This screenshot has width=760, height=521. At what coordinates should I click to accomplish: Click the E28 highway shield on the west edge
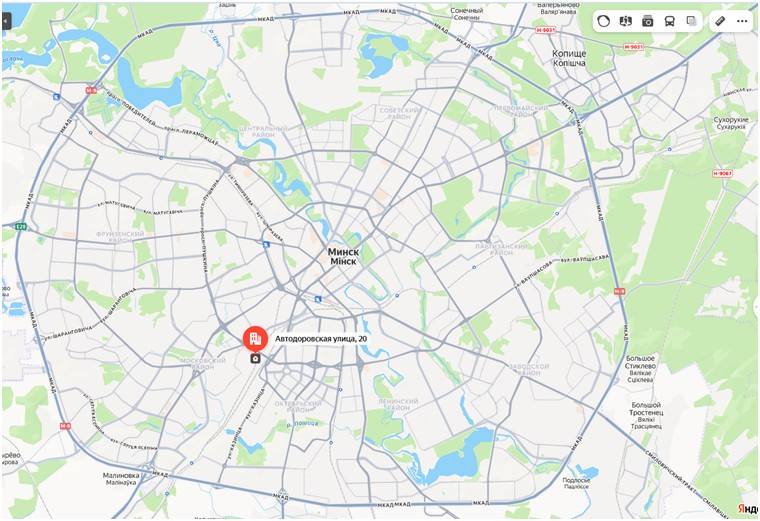(x=20, y=226)
